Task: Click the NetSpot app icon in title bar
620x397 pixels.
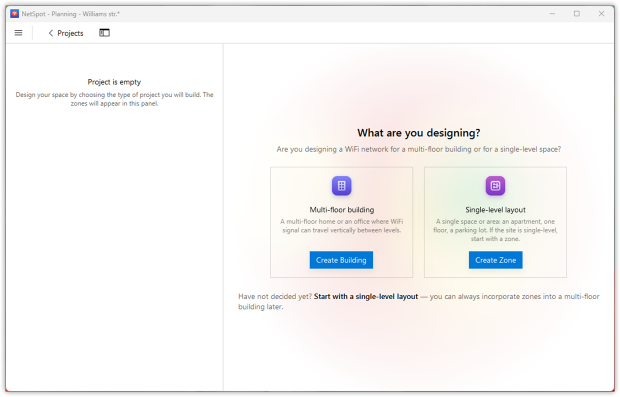Action: pyautogui.click(x=15, y=14)
